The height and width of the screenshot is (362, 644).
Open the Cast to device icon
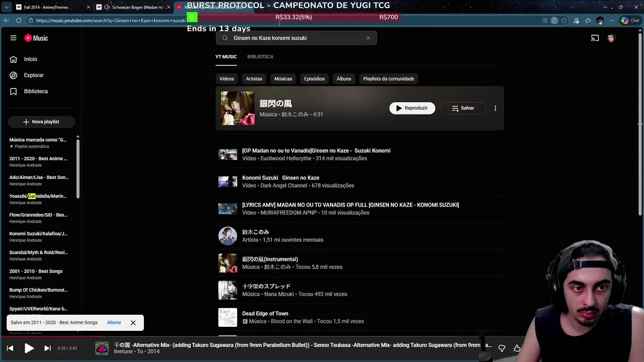pyautogui.click(x=595, y=38)
